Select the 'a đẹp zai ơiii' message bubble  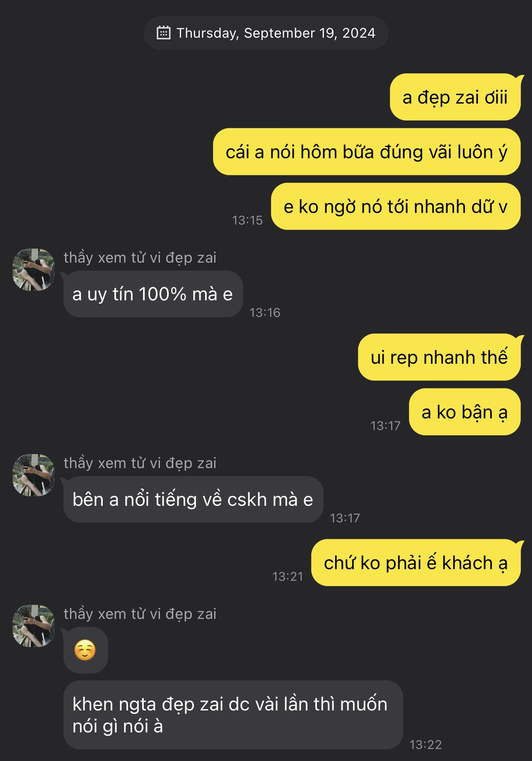click(455, 97)
